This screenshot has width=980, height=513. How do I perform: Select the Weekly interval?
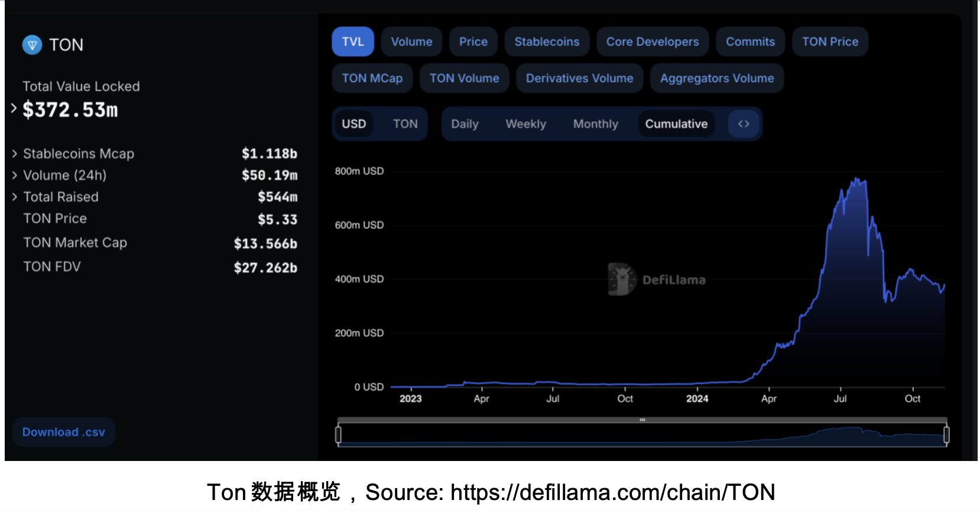point(525,124)
